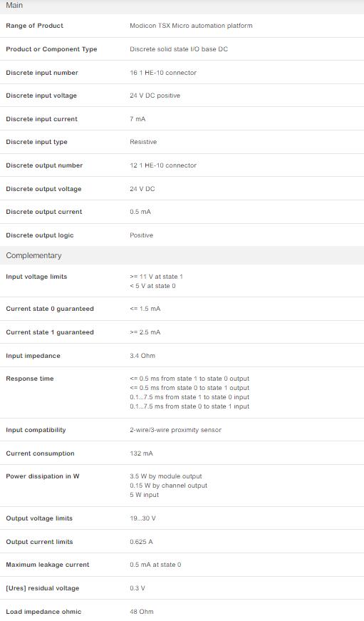The height and width of the screenshot is (621, 364).
Task: Click the Current consumption 132 mA value
Action: (x=141, y=453)
